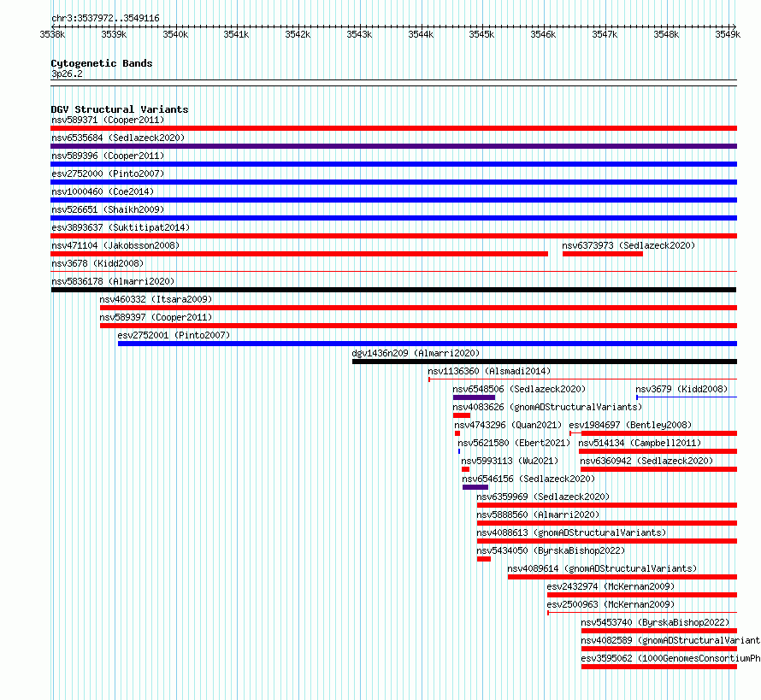Click nsv4083626 (gnomADStructuralVariants) label
761x700 pixels.
[x=547, y=407]
